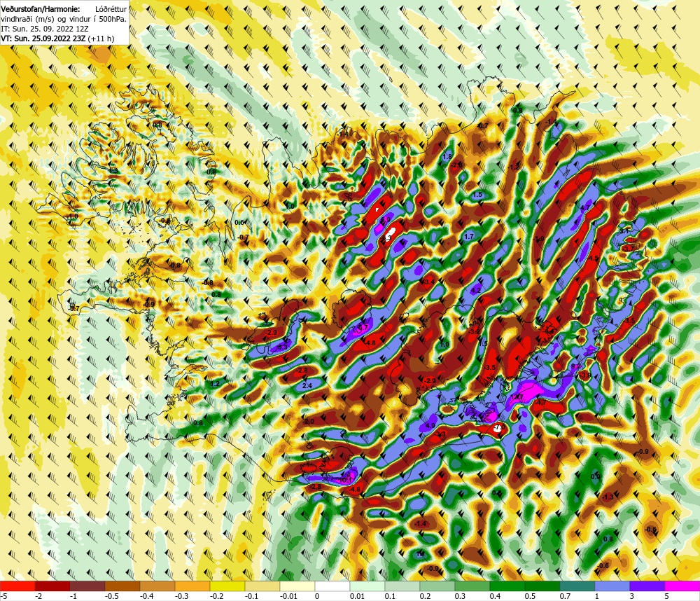700x601 pixels.
Task: Choose the mint legend swatch starting at 0.01
Action: click(x=367, y=586)
